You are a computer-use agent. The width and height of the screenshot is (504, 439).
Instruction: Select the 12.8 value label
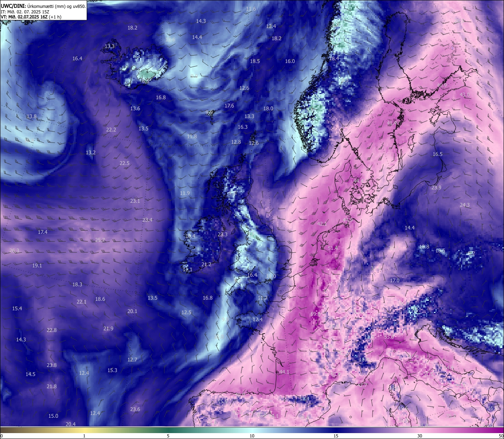pos(236,142)
